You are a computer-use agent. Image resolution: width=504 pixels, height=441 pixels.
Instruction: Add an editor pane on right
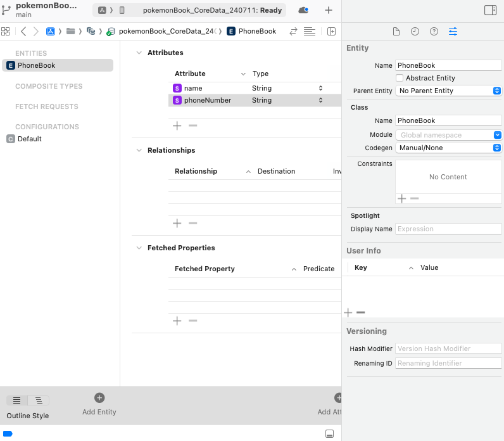[331, 31]
